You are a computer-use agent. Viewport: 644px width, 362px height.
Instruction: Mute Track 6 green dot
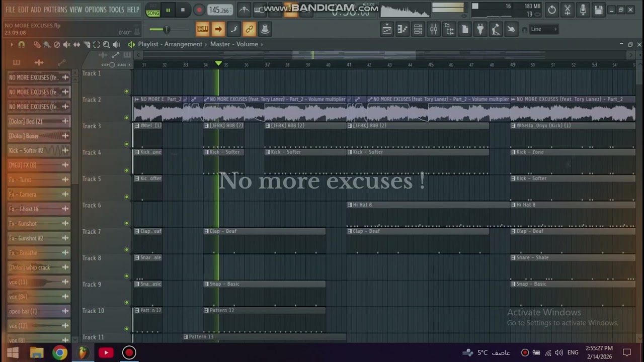tap(126, 223)
